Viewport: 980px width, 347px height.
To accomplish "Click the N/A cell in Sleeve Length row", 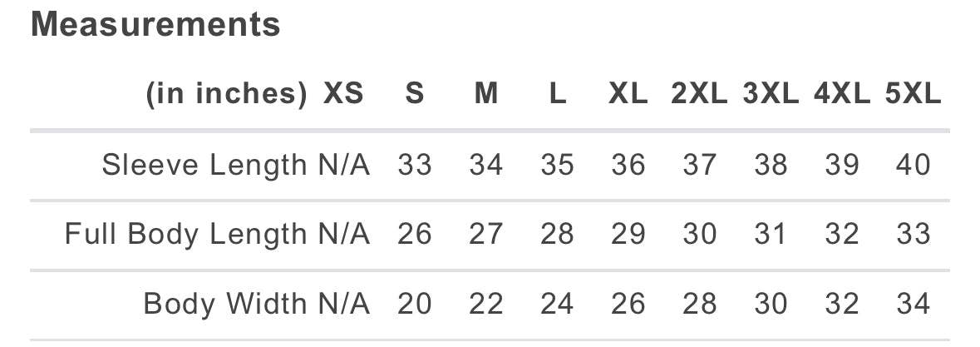I will 344,166.
